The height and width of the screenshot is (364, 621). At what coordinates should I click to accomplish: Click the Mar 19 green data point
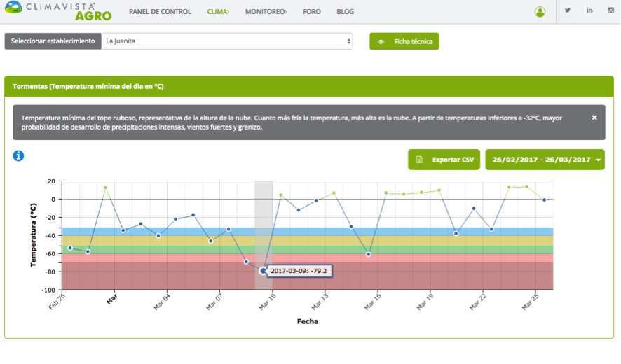(439, 190)
